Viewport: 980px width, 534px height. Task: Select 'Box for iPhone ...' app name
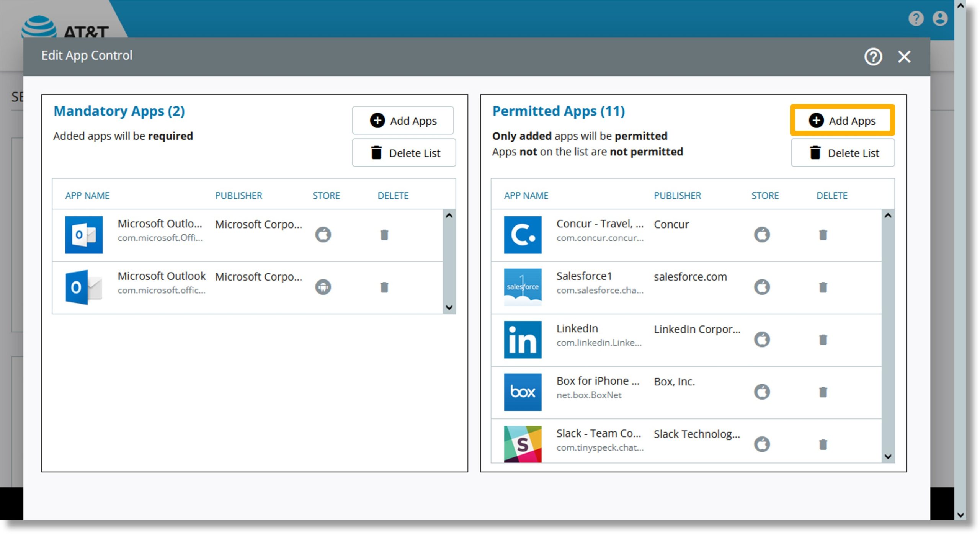coord(598,381)
